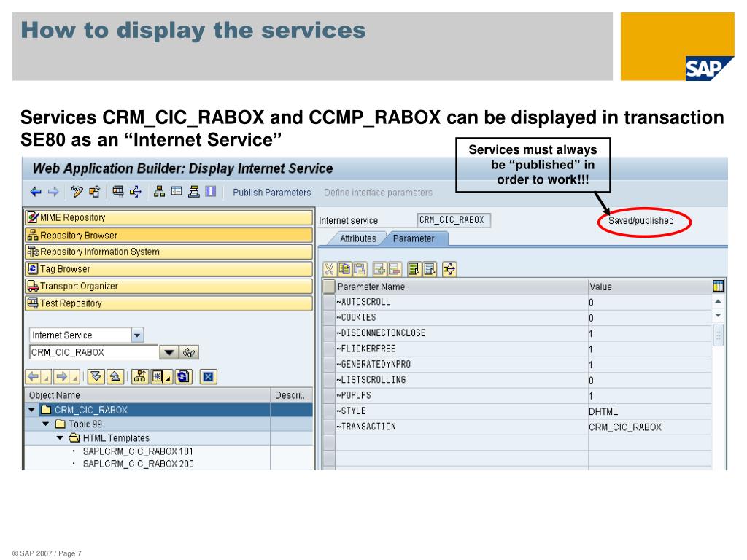Select the SAPLCRM_CIC_RABOX 101 template

point(138,451)
